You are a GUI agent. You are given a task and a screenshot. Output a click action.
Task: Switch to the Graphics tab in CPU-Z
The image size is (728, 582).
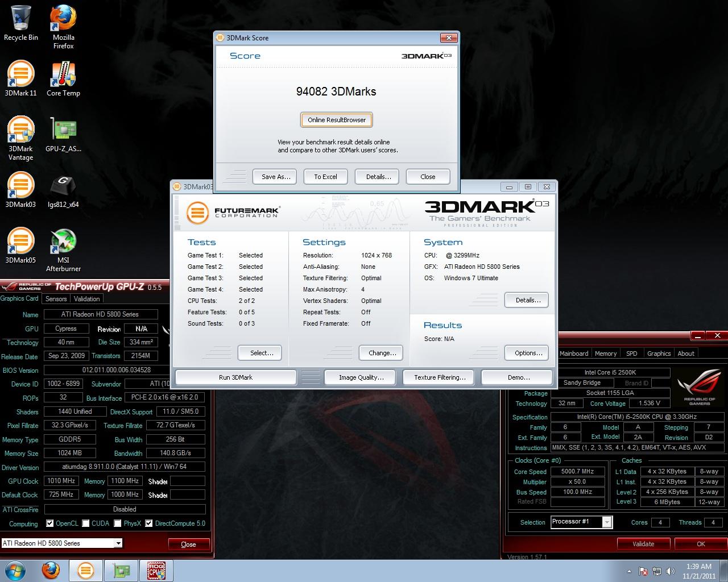[659, 354]
